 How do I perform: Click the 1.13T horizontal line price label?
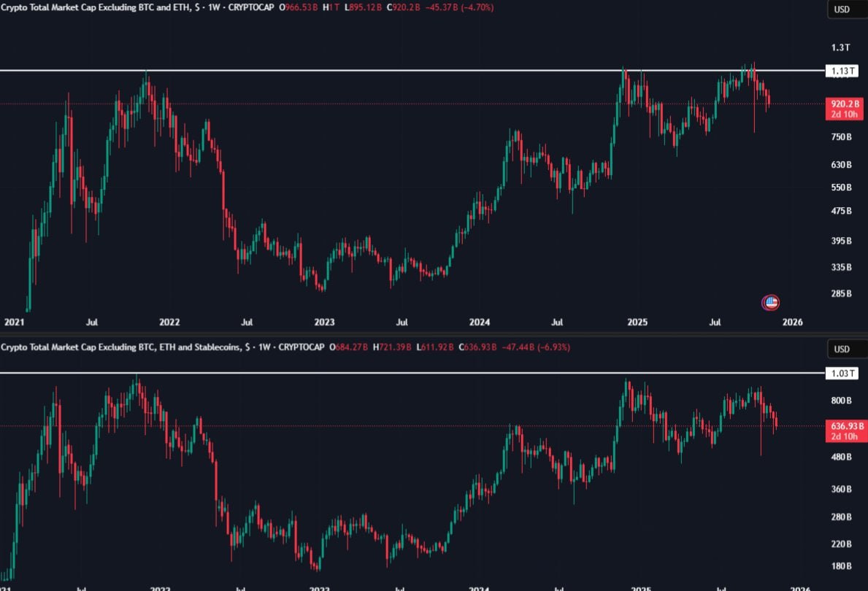(842, 71)
